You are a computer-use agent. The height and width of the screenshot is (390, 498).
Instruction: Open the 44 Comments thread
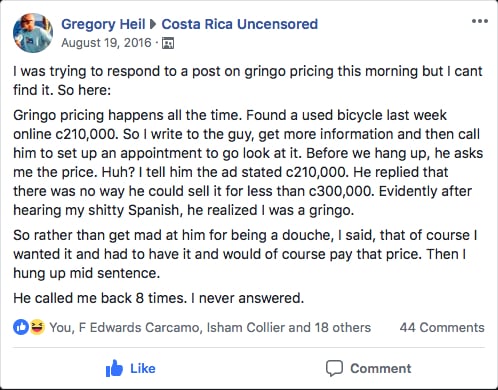tap(442, 327)
